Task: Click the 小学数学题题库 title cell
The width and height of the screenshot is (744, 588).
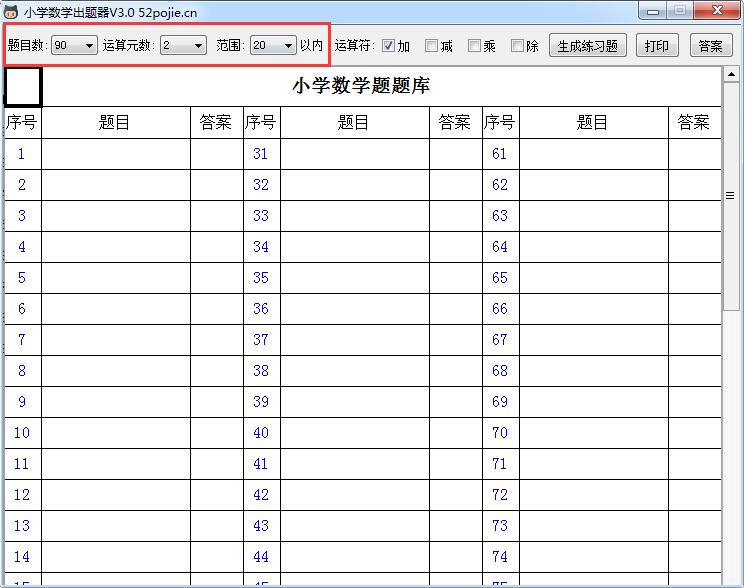Action: click(x=361, y=86)
